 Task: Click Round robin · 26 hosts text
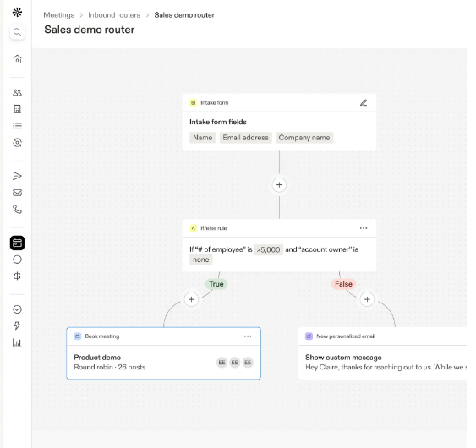pyautogui.click(x=110, y=367)
